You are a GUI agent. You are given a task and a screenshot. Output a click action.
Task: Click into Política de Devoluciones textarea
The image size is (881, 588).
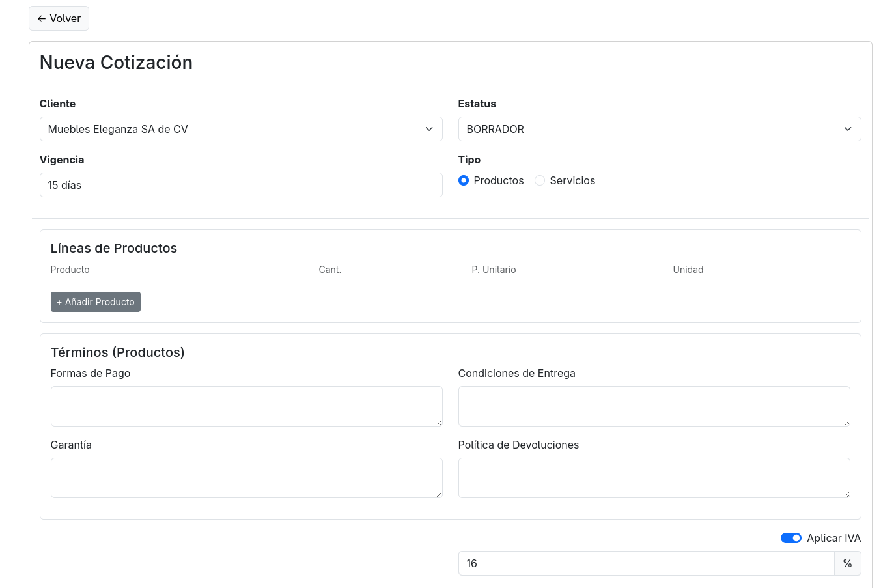(654, 478)
